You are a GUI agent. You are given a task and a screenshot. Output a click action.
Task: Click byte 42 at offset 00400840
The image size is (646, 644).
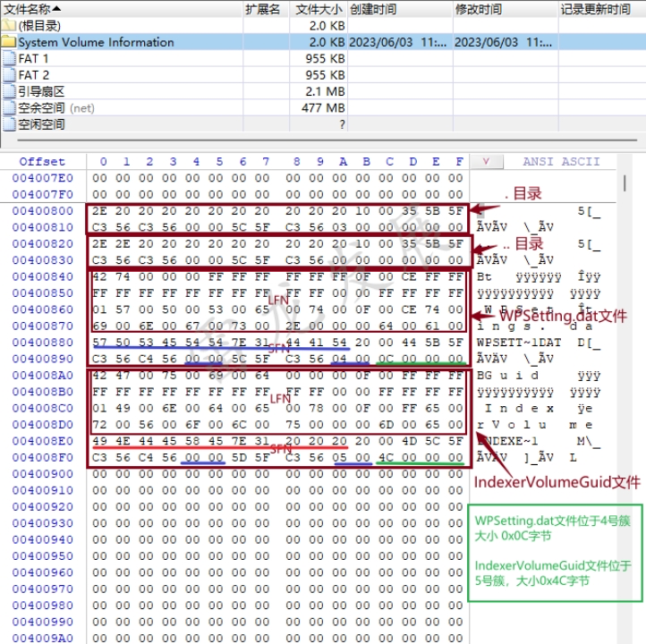tap(99, 276)
